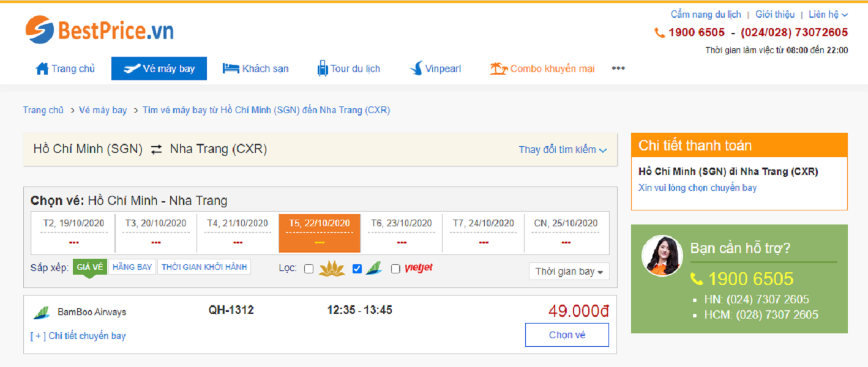
Task: Click the Chi tiết thanh toán header
Action: (739, 146)
